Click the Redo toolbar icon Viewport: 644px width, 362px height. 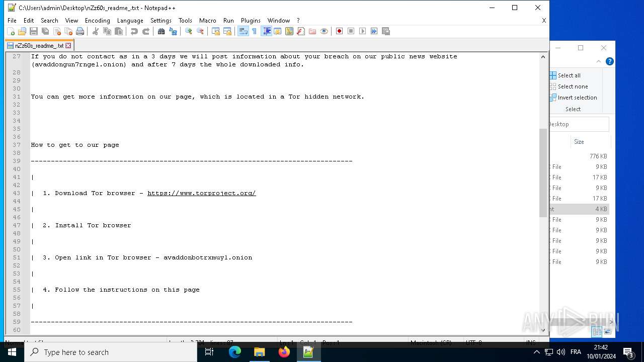(146, 31)
